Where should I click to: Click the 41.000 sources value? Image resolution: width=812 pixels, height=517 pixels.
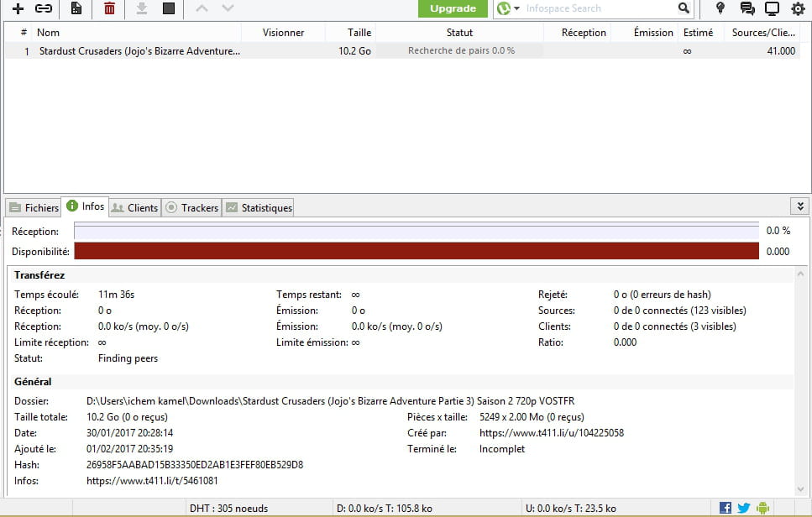[x=781, y=50]
